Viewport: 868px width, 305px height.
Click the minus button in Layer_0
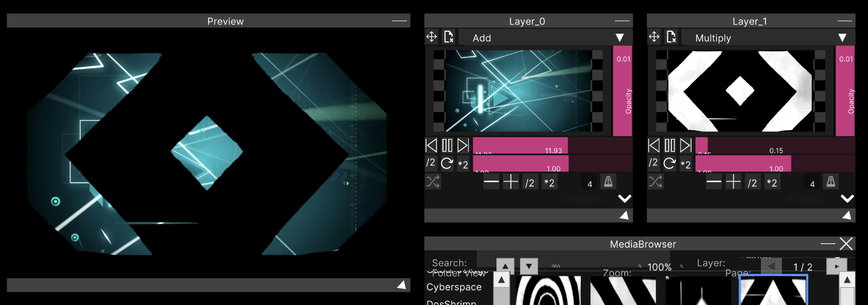(491, 182)
